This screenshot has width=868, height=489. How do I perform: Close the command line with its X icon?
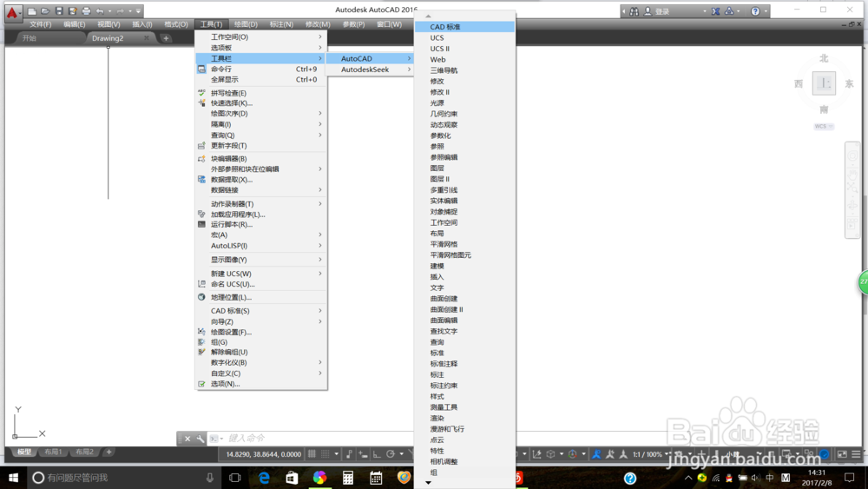(187, 439)
